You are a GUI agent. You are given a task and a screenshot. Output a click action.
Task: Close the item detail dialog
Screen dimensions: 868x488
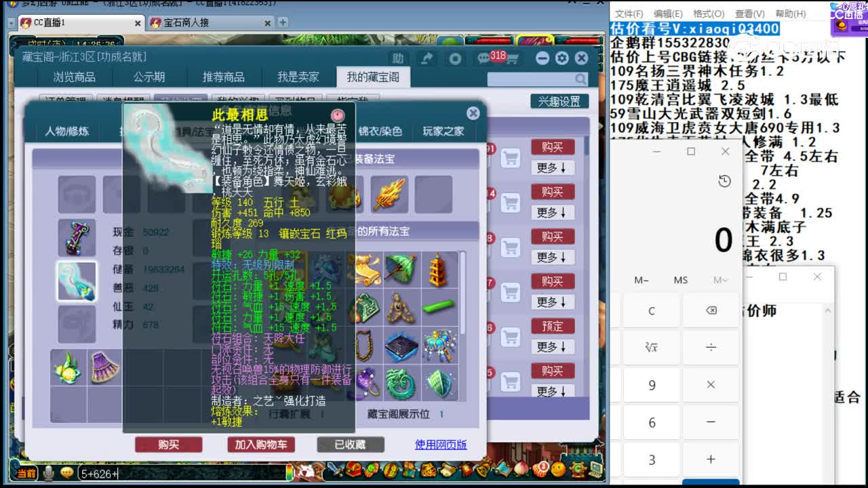pos(473,113)
